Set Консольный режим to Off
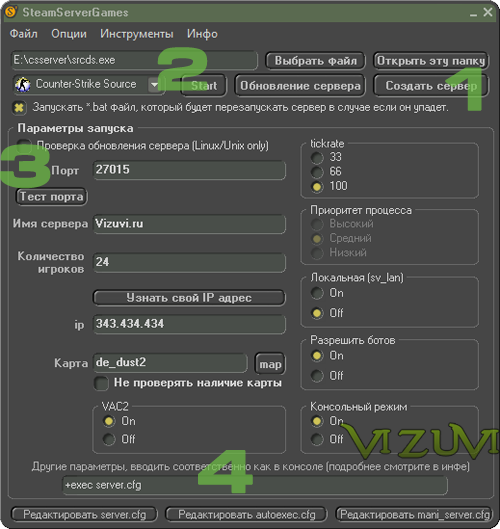Screen dimensions: 500x529 coord(317,439)
